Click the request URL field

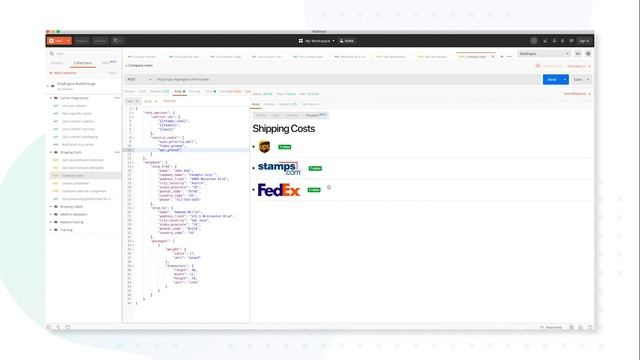(x=347, y=79)
